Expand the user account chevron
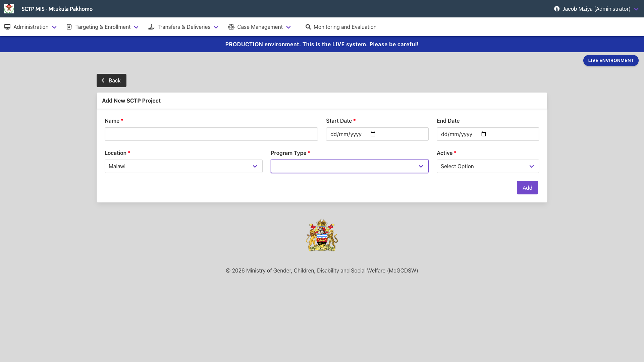The image size is (644, 362). [636, 9]
